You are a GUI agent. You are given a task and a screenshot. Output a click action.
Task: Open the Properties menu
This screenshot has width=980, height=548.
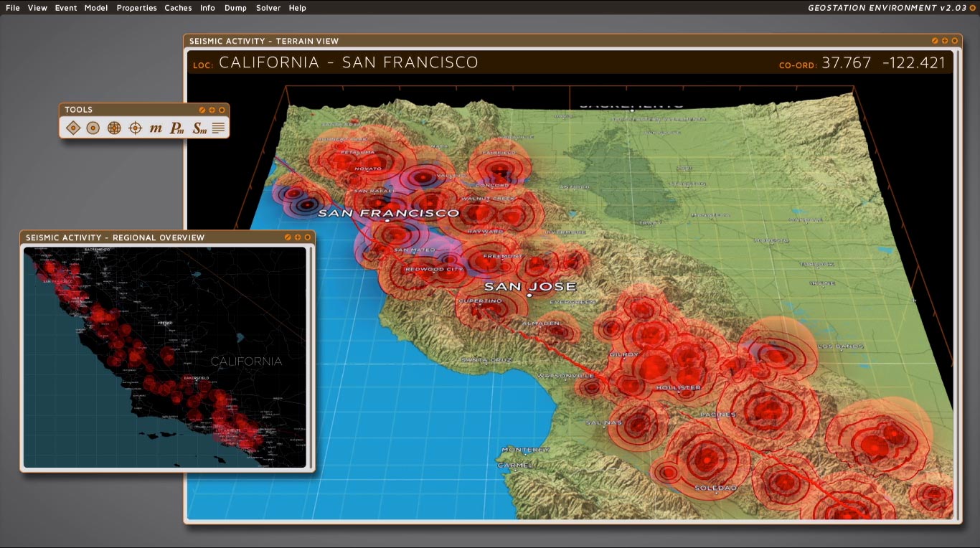[x=136, y=8]
